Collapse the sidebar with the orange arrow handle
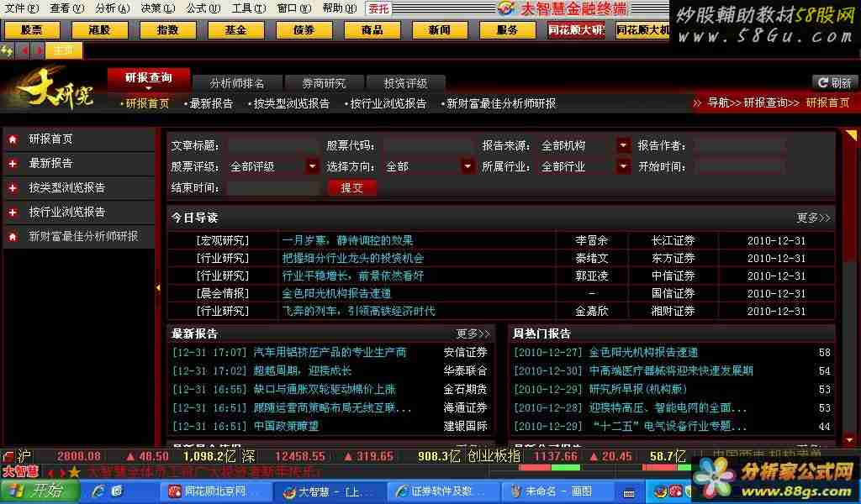 158,287
